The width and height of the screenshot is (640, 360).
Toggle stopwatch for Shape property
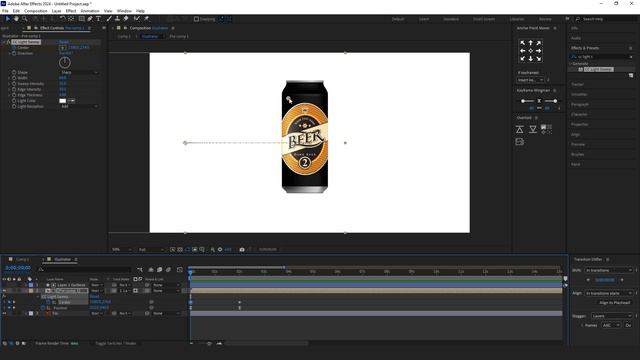click(14, 72)
